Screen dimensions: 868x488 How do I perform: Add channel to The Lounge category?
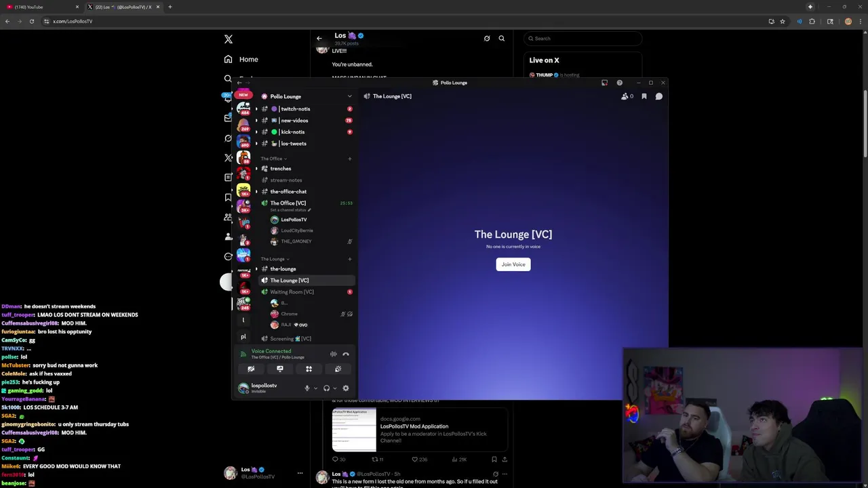(350, 259)
